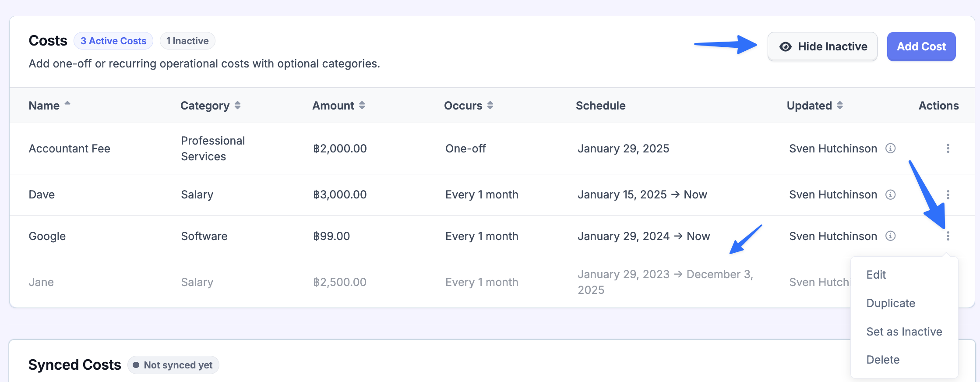Select Delete from the actions menu

[883, 360]
